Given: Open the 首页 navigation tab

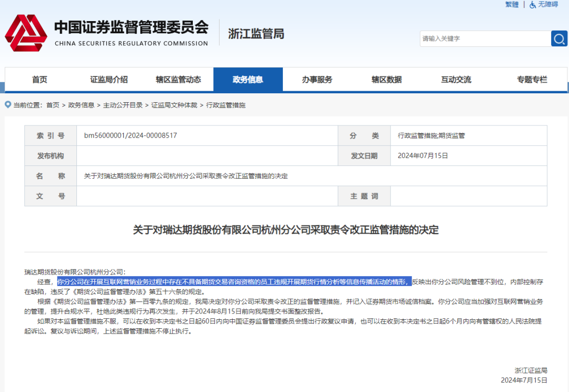Looking at the screenshot, I should tap(40, 80).
